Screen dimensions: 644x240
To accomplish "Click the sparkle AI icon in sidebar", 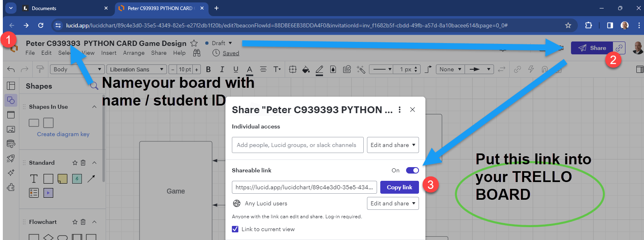I will coord(11,173).
